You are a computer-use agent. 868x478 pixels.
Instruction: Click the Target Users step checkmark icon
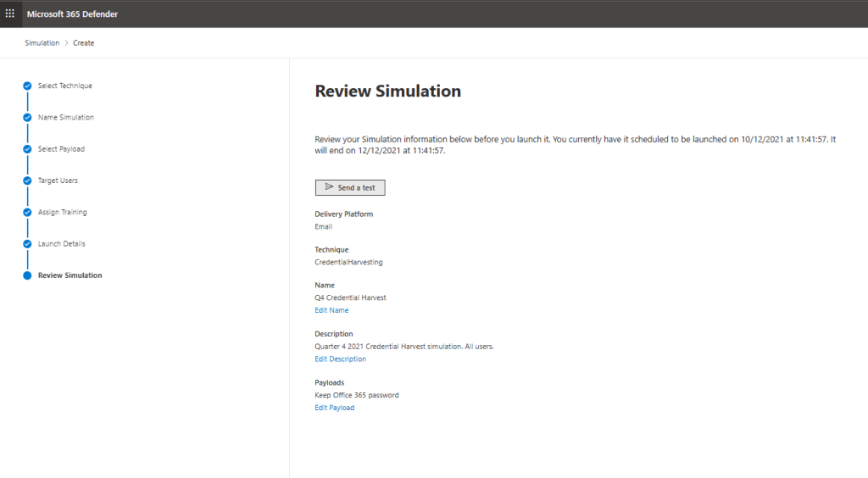(x=28, y=181)
